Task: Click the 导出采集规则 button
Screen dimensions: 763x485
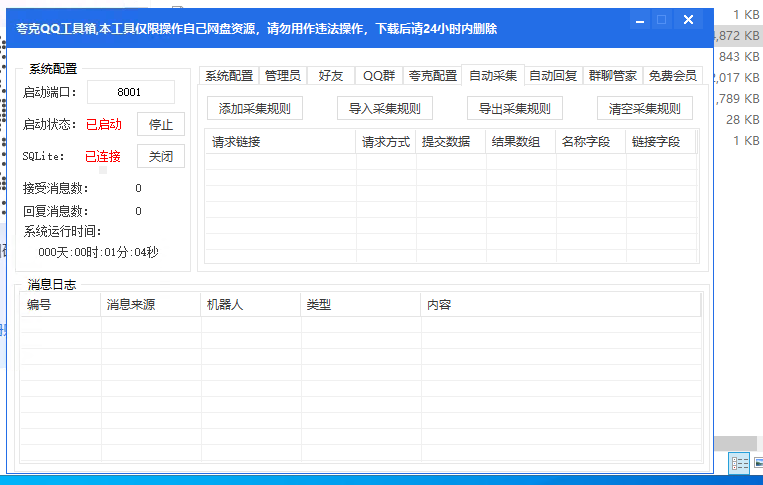Action: [x=514, y=109]
